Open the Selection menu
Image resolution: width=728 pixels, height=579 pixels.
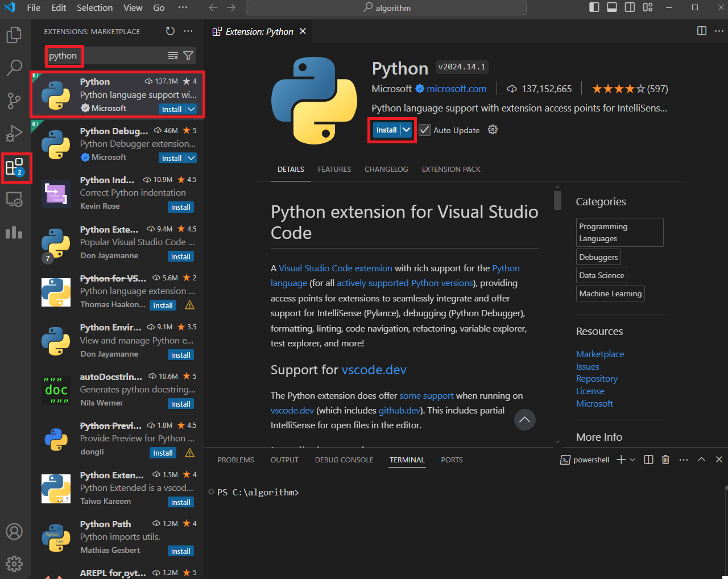click(x=95, y=7)
